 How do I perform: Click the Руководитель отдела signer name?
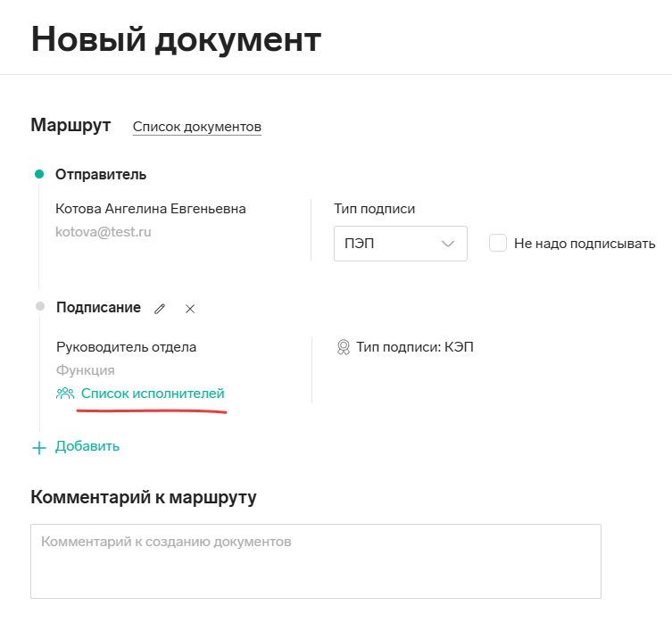127,347
